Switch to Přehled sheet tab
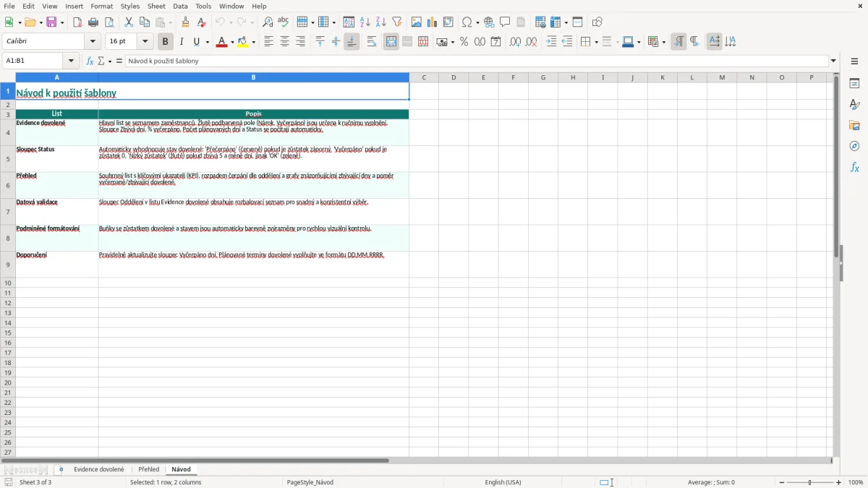The width and height of the screenshot is (868, 488). 149,470
